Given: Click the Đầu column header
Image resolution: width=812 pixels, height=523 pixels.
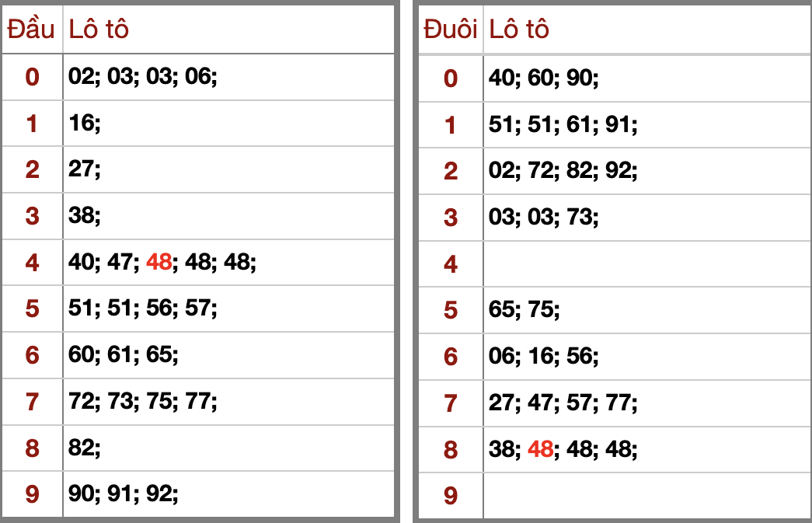Looking at the screenshot, I should [31, 30].
